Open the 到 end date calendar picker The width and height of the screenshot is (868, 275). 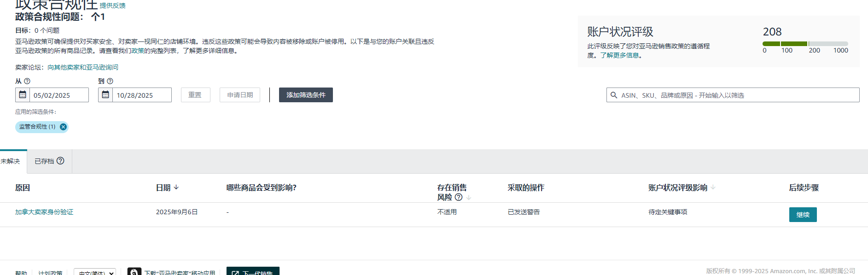click(105, 95)
